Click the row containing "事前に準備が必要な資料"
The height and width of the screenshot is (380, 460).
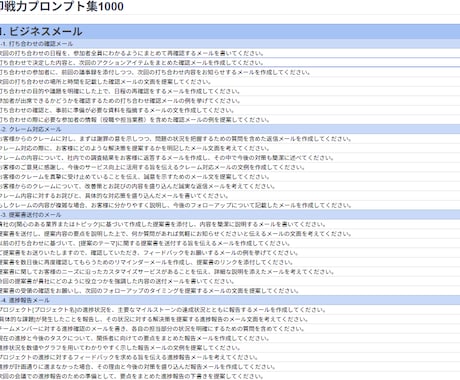tap(230, 110)
